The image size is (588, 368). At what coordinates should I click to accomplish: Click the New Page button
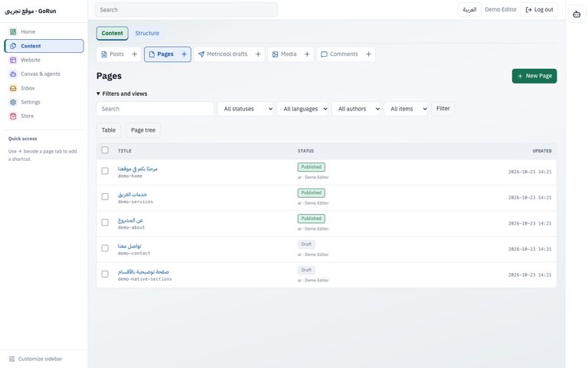pyautogui.click(x=534, y=76)
